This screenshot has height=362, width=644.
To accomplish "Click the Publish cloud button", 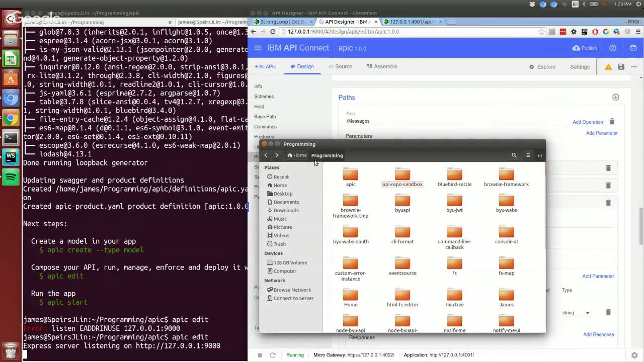I will tap(585, 48).
